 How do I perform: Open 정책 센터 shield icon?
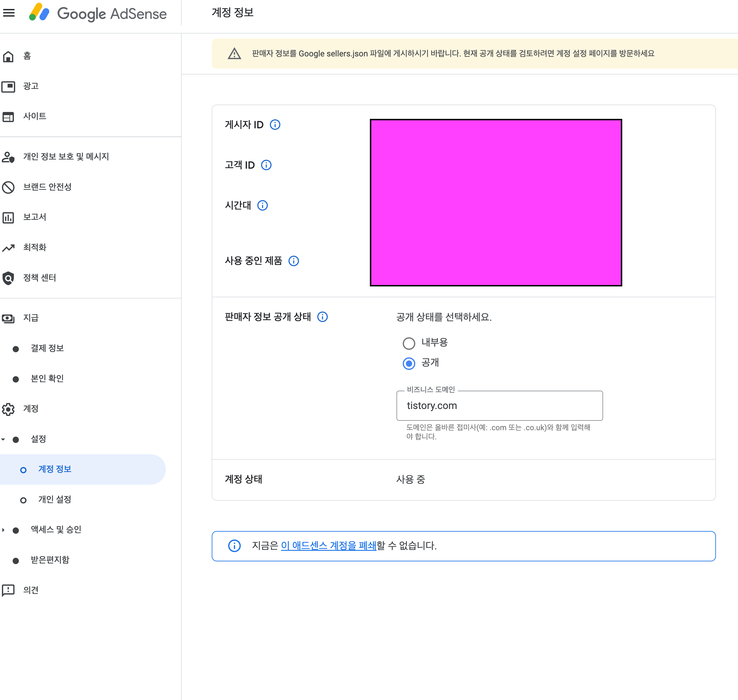click(8, 278)
